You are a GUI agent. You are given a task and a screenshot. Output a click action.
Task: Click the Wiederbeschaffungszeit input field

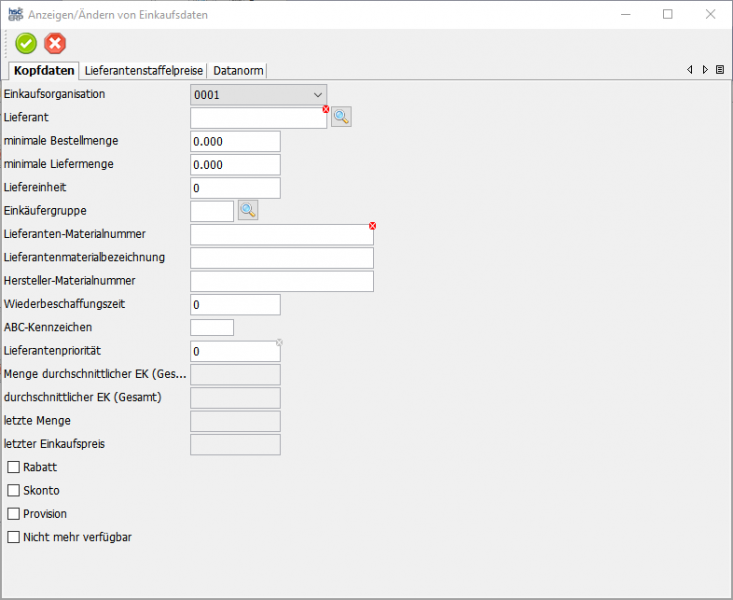click(x=235, y=304)
